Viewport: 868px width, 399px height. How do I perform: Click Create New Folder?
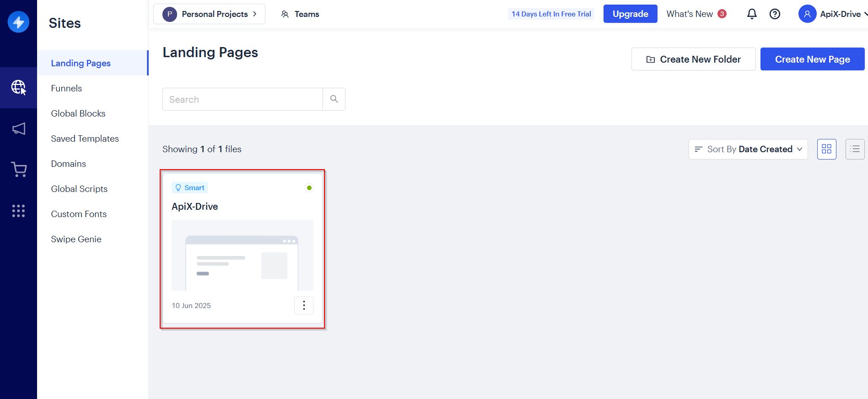[x=693, y=59]
